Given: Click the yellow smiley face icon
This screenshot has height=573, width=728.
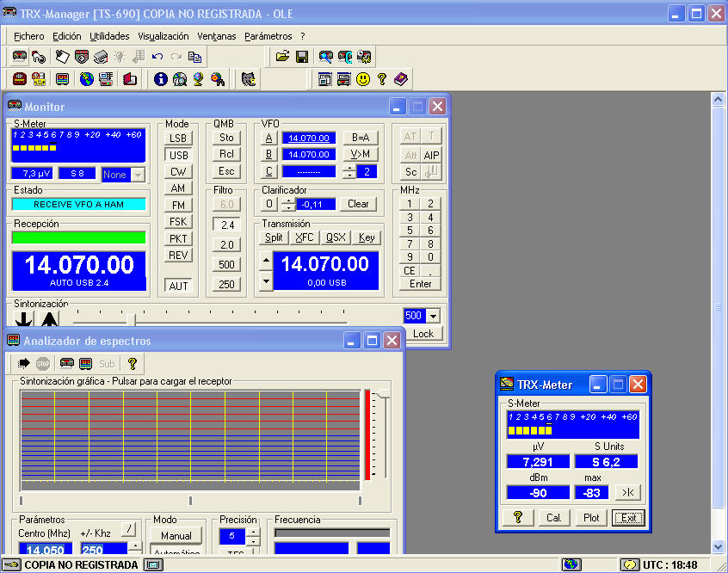Looking at the screenshot, I should [x=363, y=79].
